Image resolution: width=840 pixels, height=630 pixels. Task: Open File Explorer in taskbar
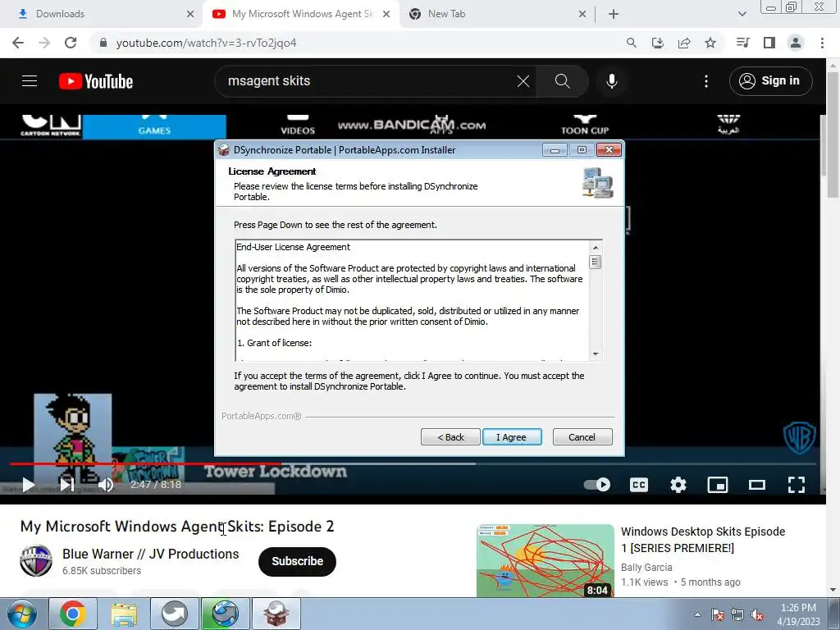(124, 614)
